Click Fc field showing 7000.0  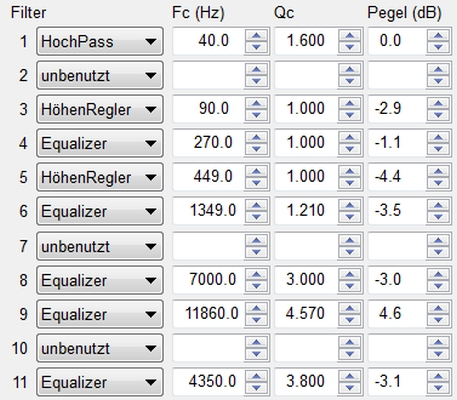pos(208,279)
